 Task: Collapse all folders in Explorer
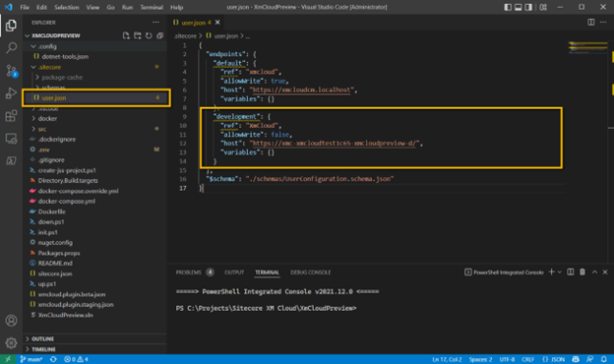pyautogui.click(x=159, y=35)
